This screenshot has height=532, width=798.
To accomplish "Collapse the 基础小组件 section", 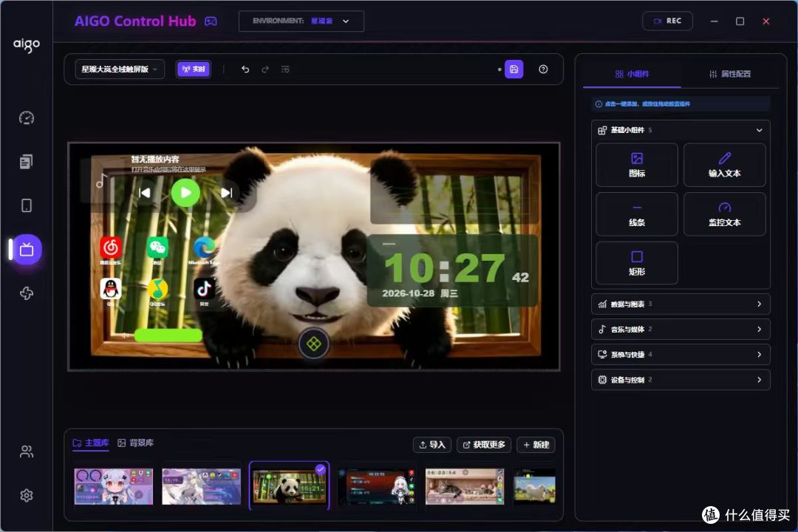I will click(x=681, y=130).
